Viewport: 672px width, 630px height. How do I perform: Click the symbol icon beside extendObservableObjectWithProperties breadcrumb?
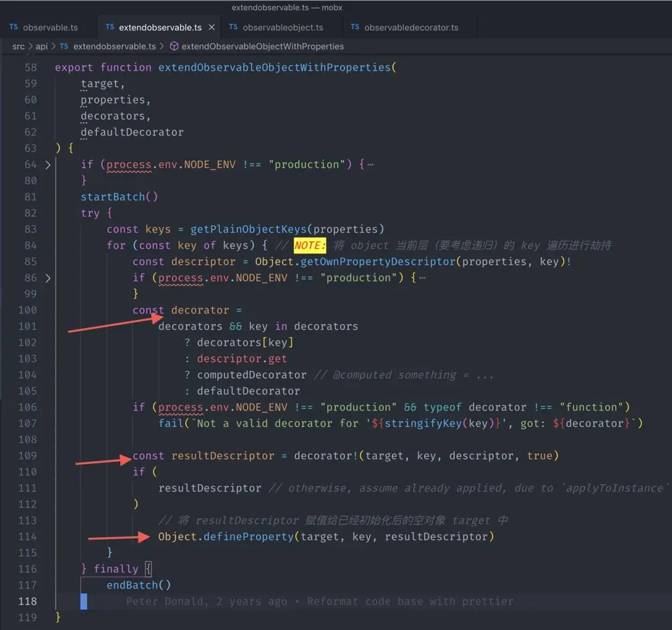coord(173,46)
